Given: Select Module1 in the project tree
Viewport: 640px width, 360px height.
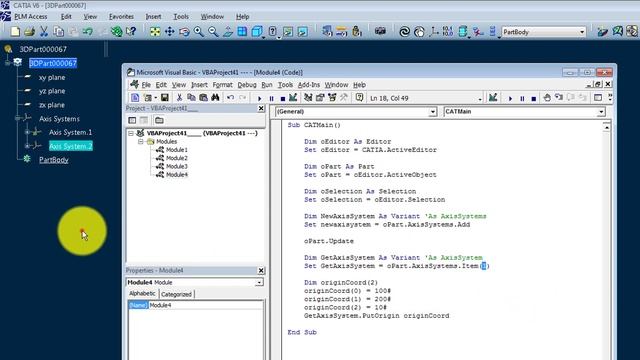Looking at the screenshot, I should pos(176,150).
